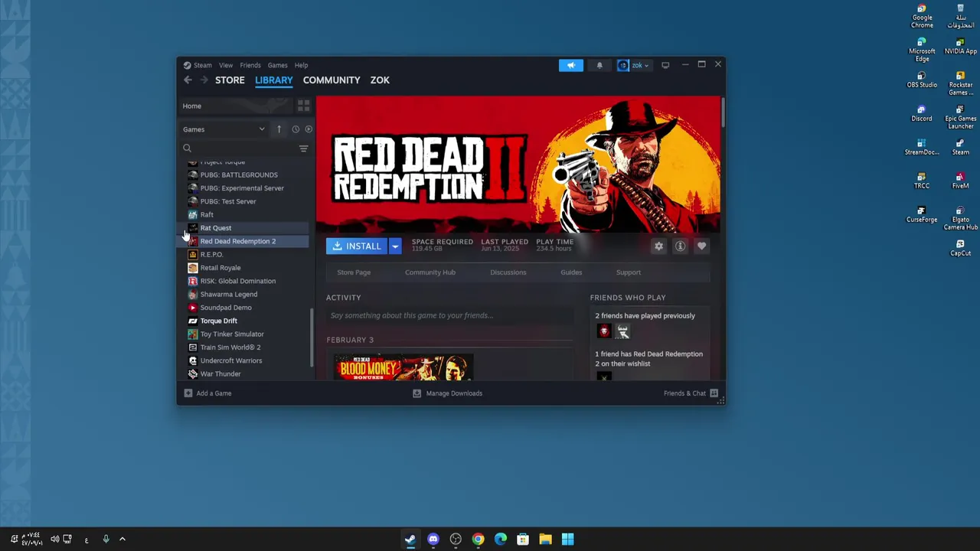Open the Discussions link

508,272
